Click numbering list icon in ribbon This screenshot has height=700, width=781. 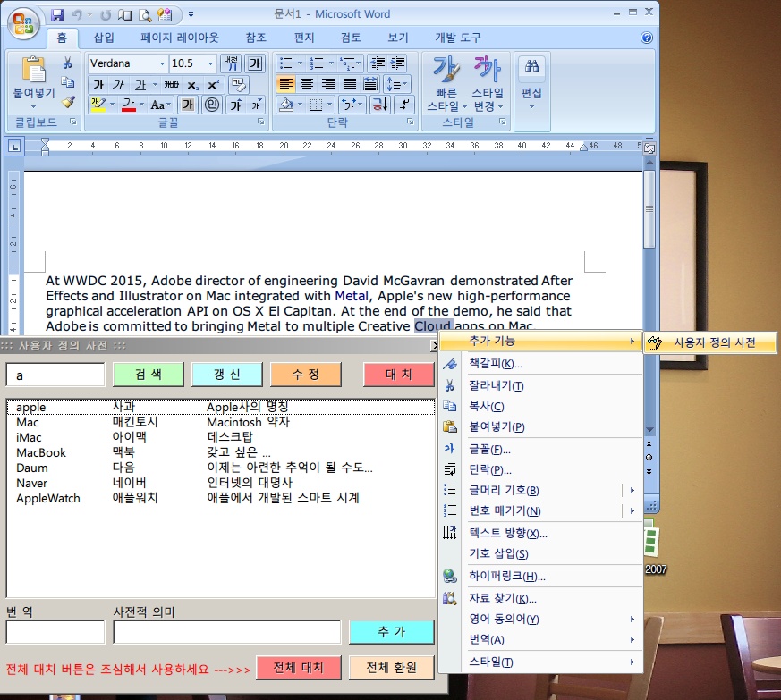pos(317,63)
